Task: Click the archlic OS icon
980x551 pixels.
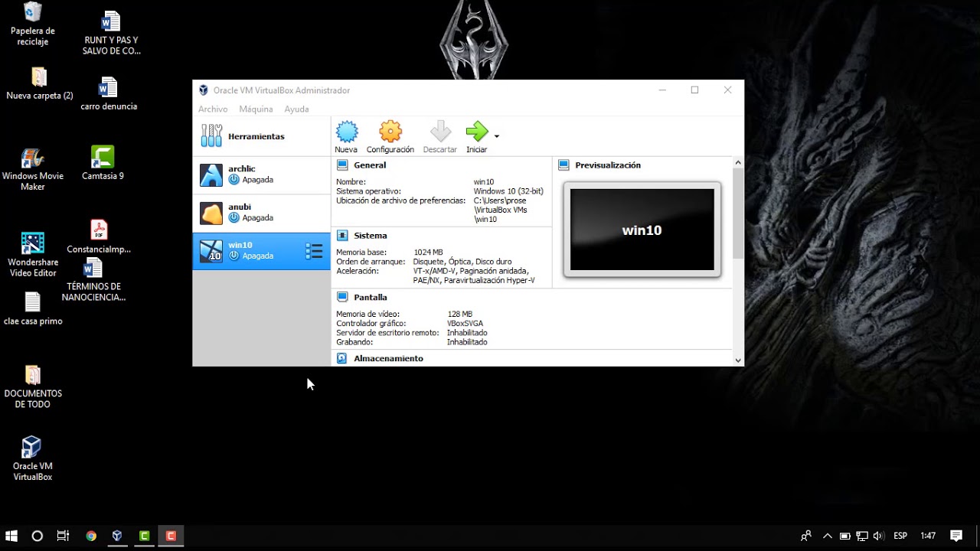Action: pyautogui.click(x=211, y=175)
